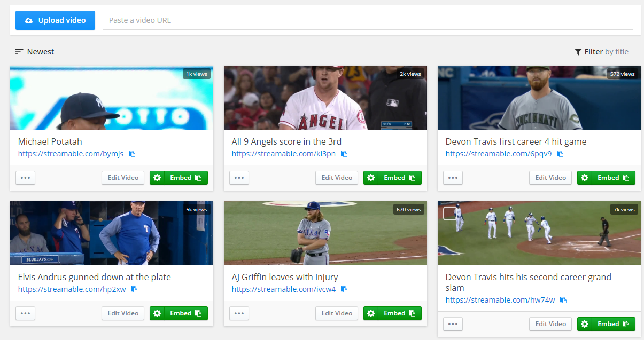
Task: Copy Embed code for All 9 Angels score
Action: coord(400,178)
